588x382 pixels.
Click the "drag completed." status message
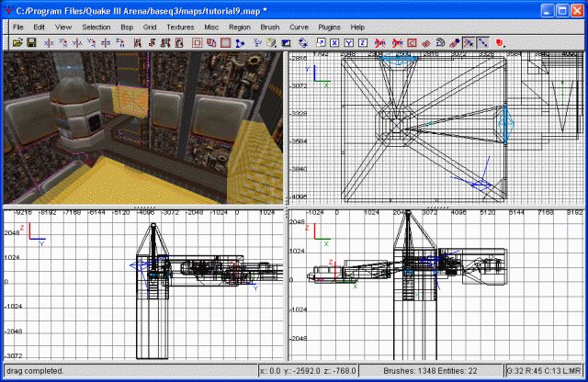pyautogui.click(x=35, y=371)
